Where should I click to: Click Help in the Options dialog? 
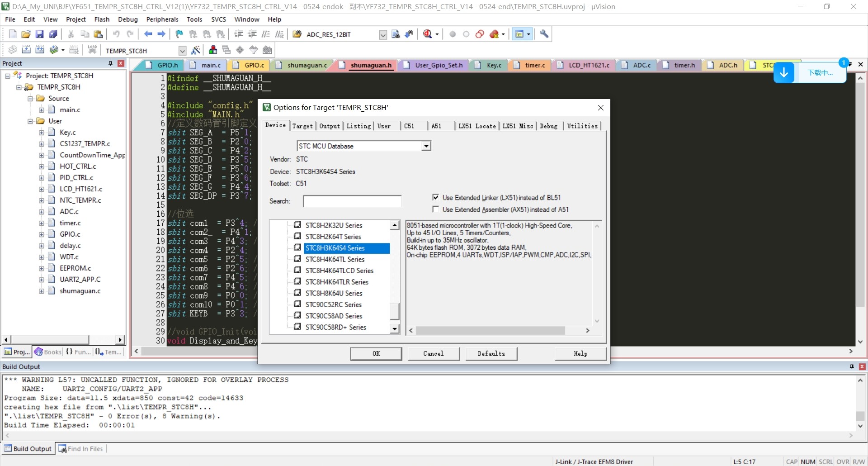[580, 354]
